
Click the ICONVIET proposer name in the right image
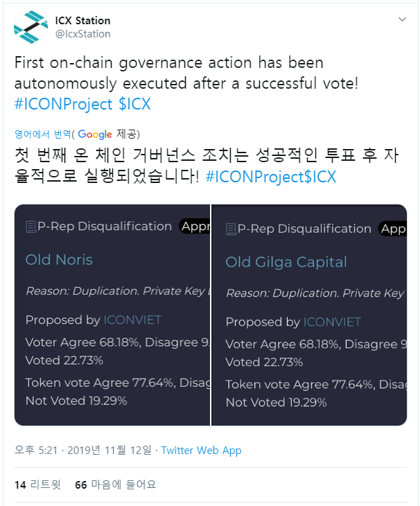[332, 322]
